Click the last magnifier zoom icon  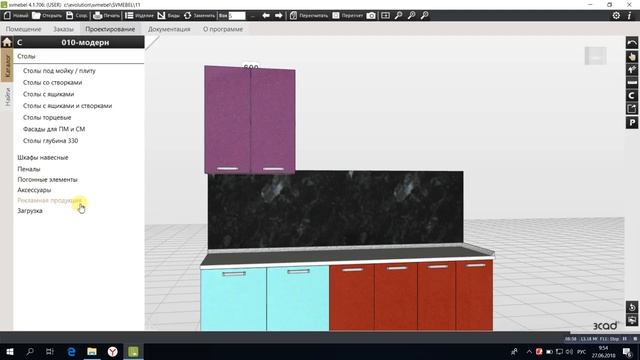point(425,16)
